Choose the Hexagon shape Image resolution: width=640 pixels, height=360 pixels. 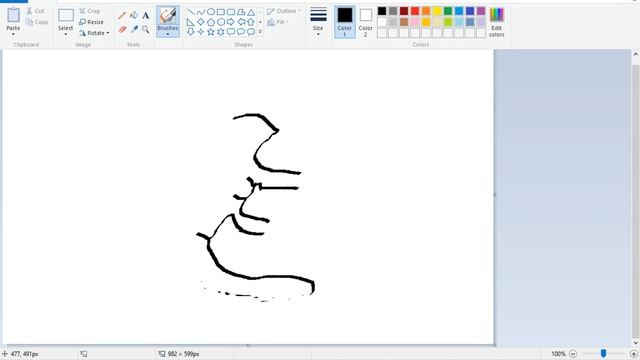coord(221,22)
